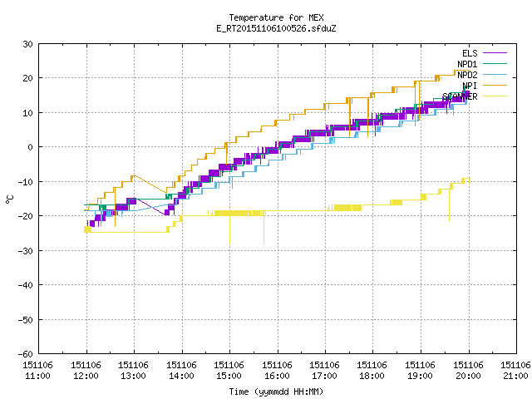Click the NPD1 legend label

point(467,64)
